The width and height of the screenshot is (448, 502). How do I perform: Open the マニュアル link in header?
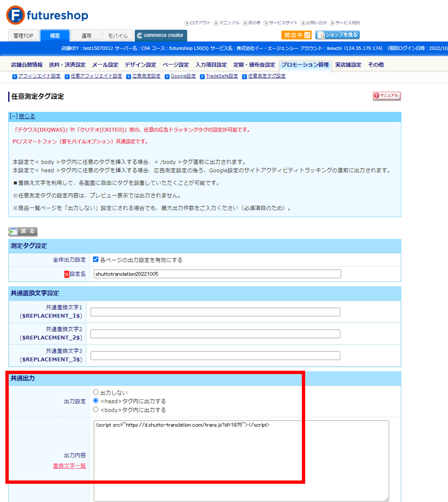229,23
